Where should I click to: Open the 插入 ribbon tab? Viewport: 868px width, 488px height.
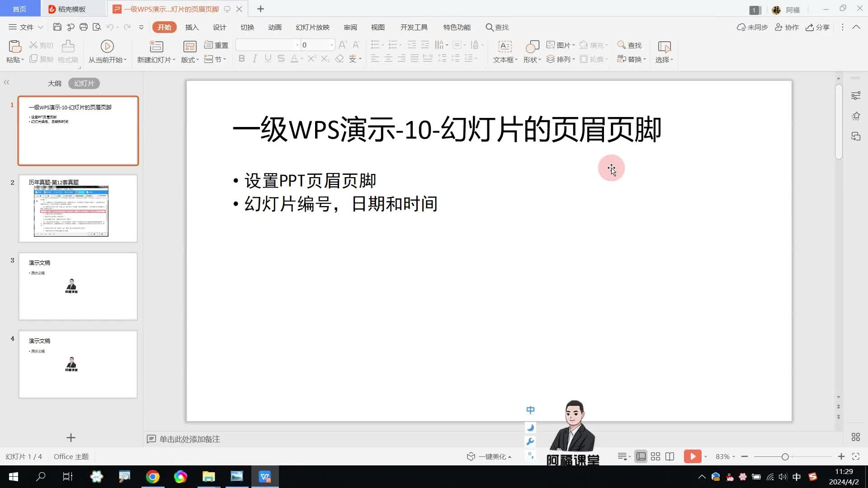point(192,27)
